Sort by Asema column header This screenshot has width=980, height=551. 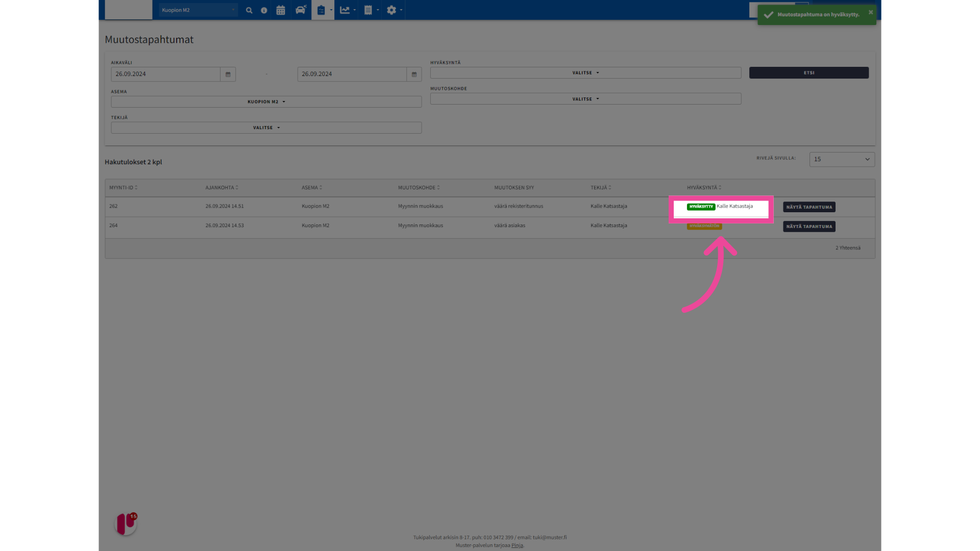coord(311,188)
